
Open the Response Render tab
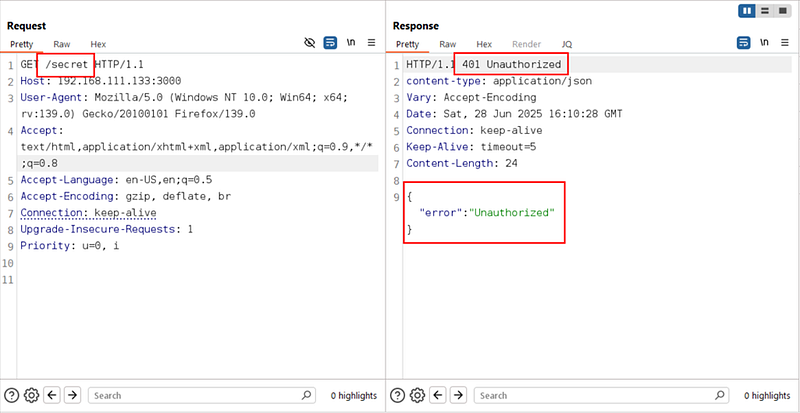click(527, 44)
